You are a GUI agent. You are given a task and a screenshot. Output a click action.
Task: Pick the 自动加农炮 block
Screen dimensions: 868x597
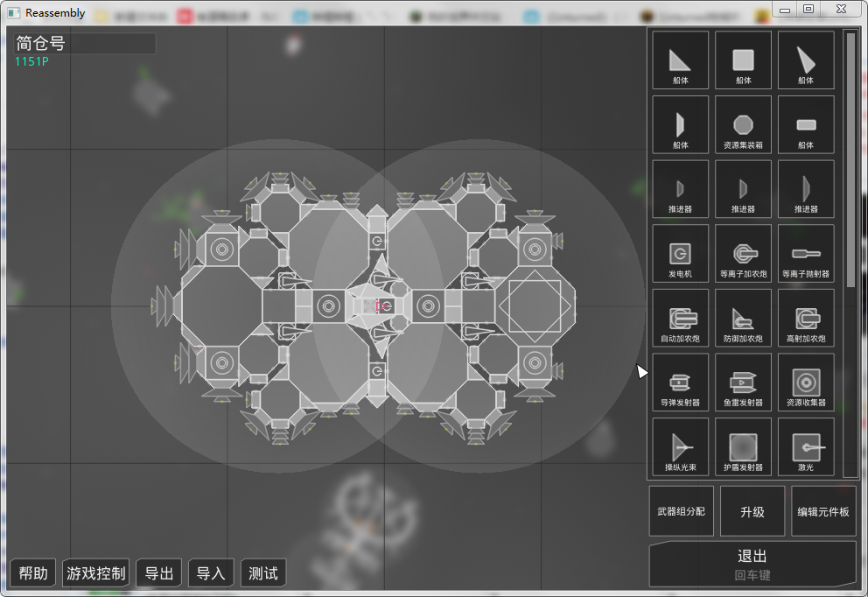click(x=680, y=319)
